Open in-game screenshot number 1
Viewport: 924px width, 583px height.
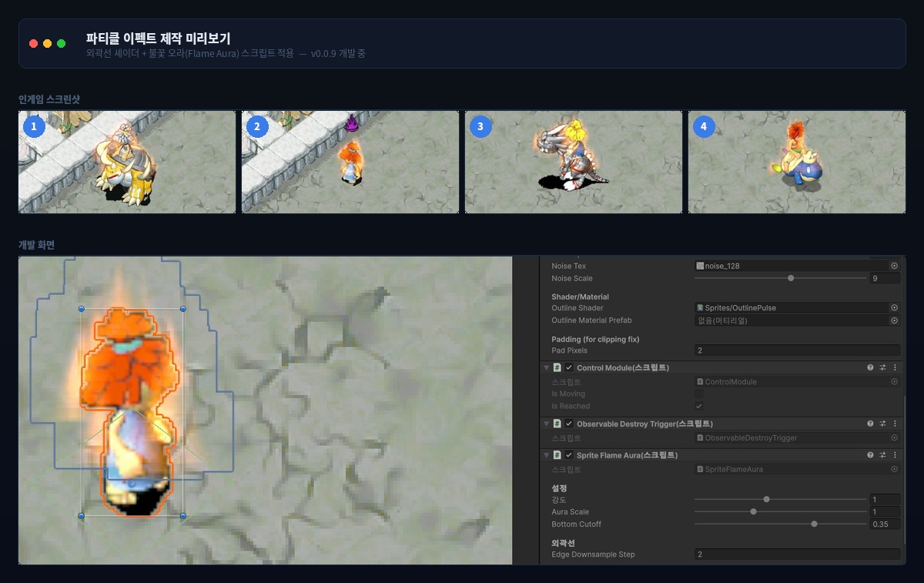(127, 162)
